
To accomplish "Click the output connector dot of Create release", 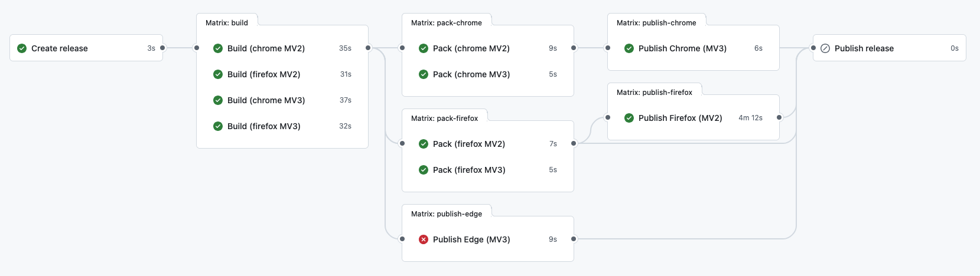I will pos(162,48).
